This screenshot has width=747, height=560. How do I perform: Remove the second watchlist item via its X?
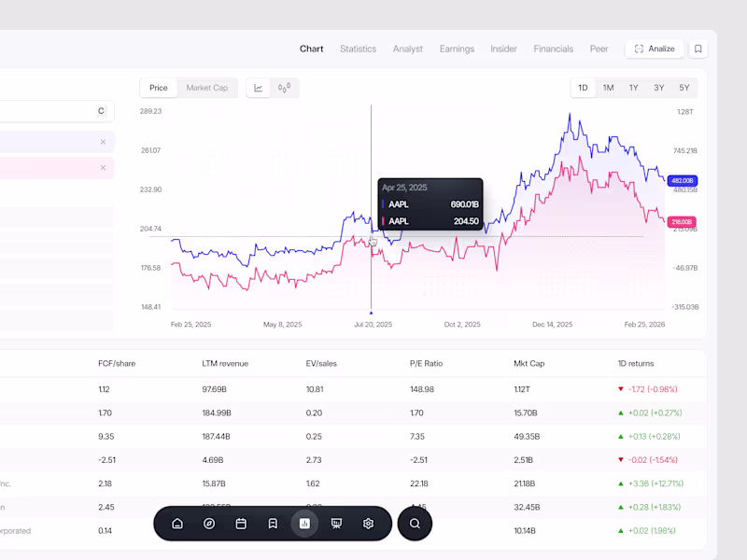pos(103,167)
